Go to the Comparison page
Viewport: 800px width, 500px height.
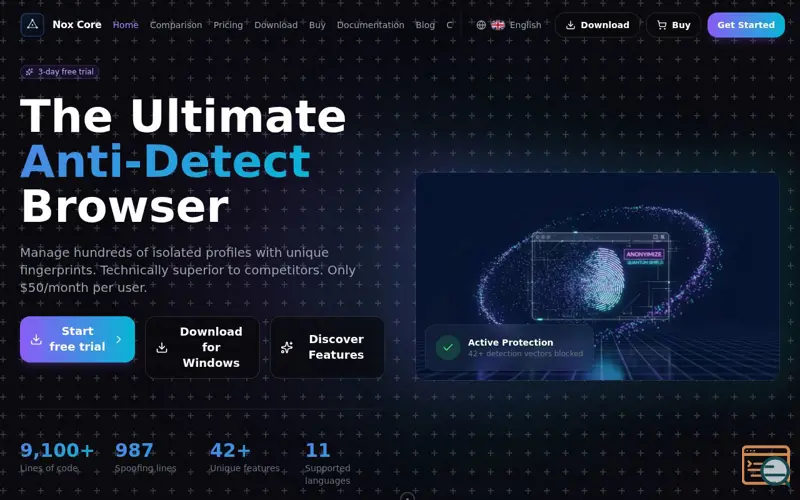176,25
